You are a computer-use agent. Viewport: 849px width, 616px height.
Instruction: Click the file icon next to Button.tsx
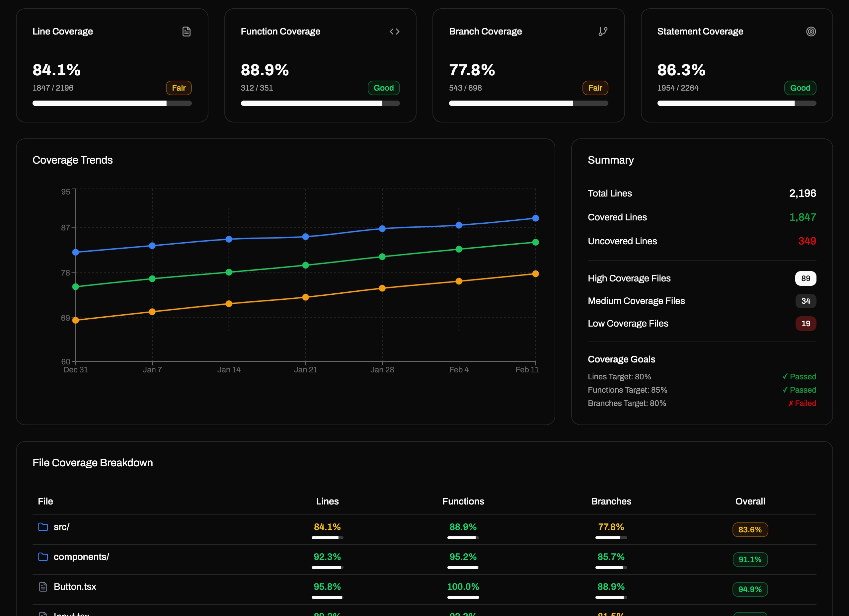43,586
